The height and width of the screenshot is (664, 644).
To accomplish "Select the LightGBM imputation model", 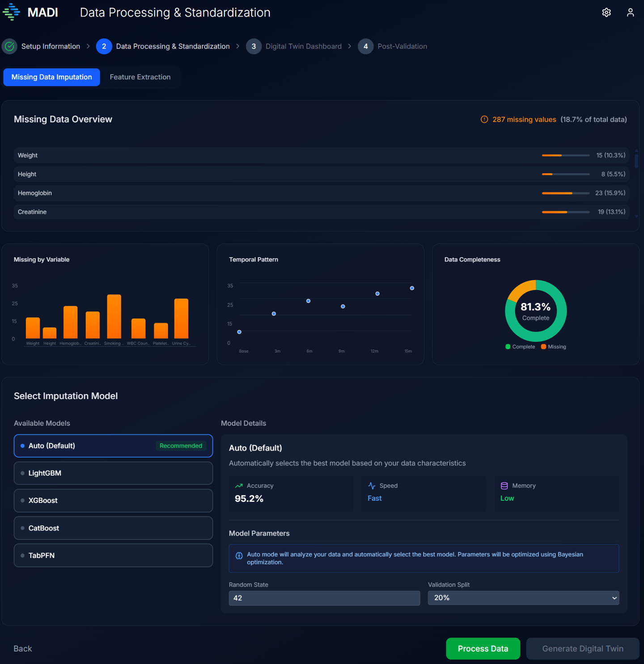I will pyautogui.click(x=113, y=473).
